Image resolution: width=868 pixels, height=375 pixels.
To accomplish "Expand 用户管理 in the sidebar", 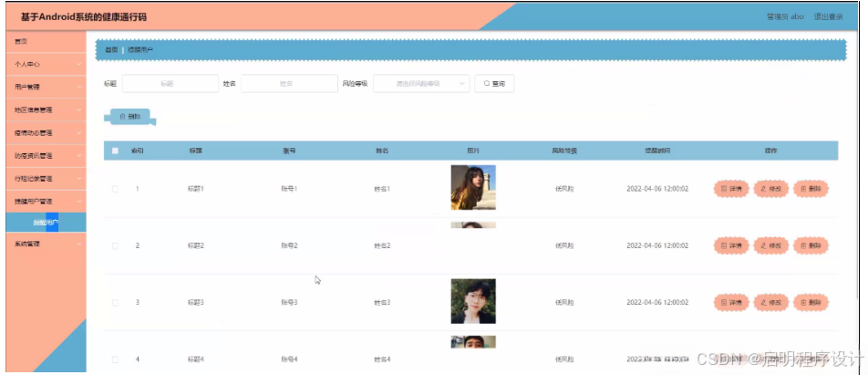I will pos(46,87).
